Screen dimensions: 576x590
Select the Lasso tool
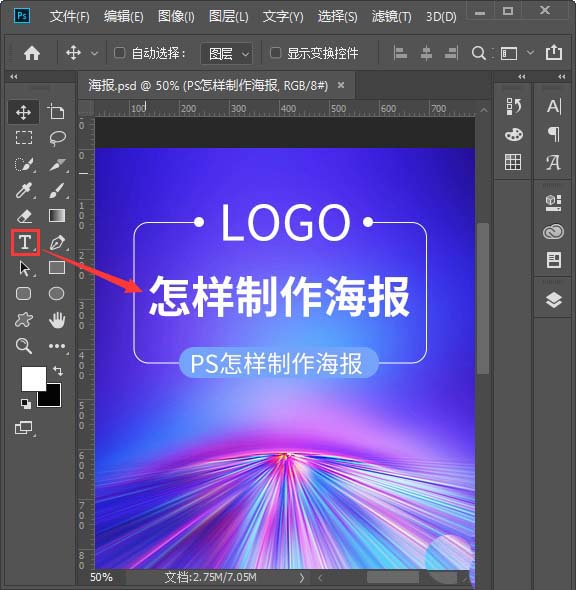point(57,138)
